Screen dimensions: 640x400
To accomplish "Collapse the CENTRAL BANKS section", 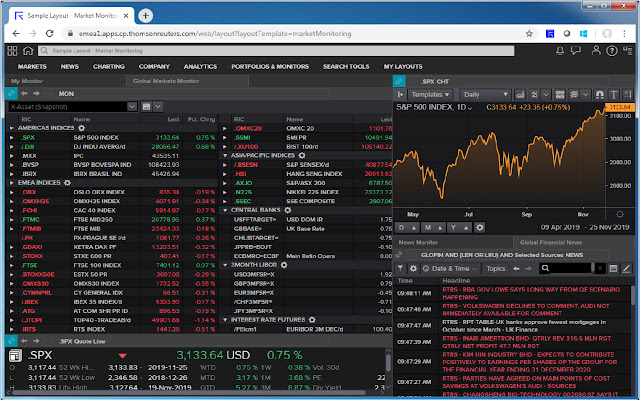I will pyautogui.click(x=225, y=210).
